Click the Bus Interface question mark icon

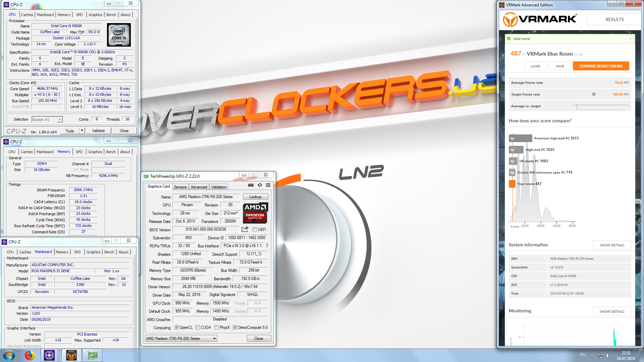click(267, 246)
